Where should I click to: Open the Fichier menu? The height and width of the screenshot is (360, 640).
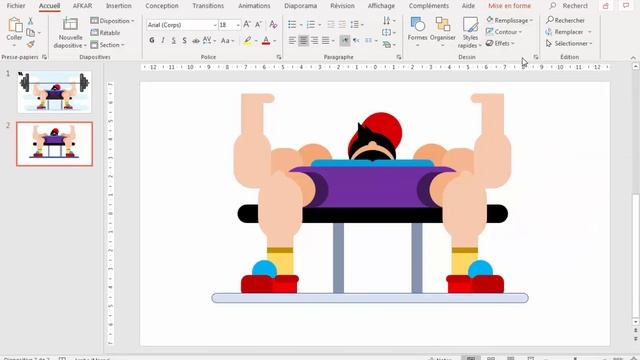[16, 6]
